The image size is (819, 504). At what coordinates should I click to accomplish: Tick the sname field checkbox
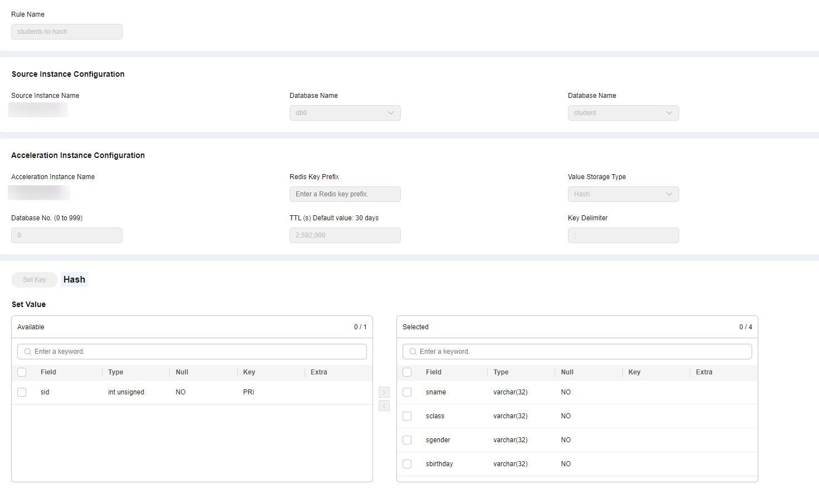[407, 392]
